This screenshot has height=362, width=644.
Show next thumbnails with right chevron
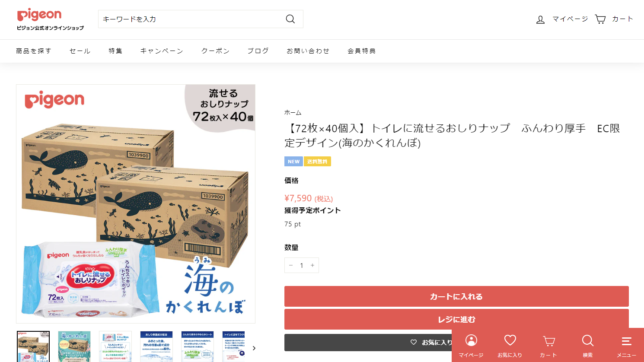[254, 348]
